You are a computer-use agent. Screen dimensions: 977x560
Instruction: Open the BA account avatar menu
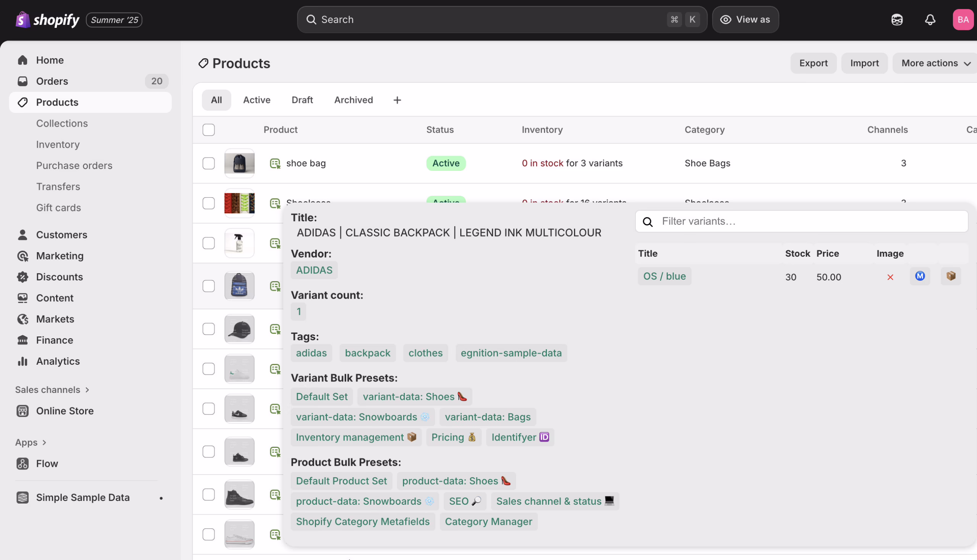tap(963, 19)
